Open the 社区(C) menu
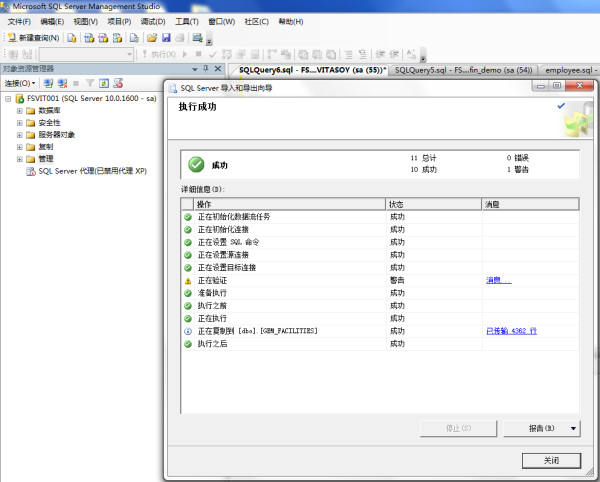The height and width of the screenshot is (482, 600). click(x=257, y=22)
